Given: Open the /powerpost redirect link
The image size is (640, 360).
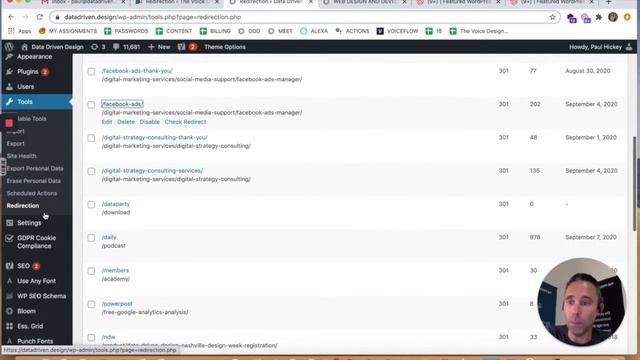Looking at the screenshot, I should [x=117, y=304].
